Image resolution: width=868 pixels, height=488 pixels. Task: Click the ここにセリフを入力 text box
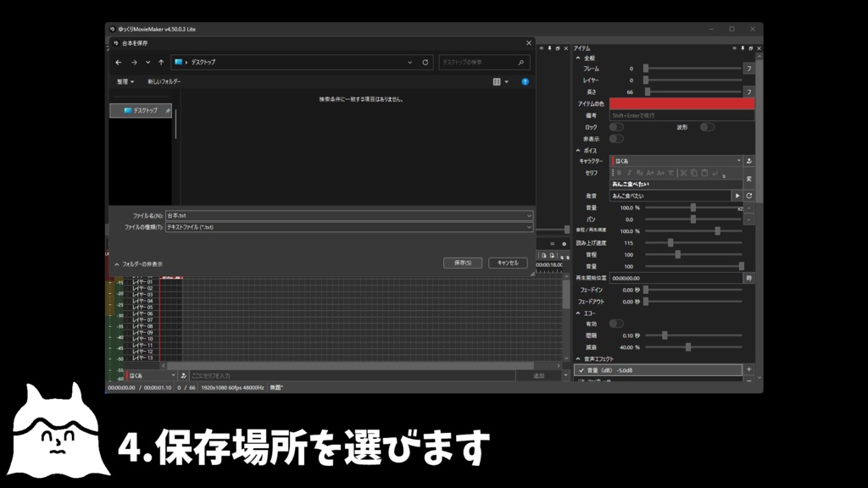click(x=353, y=375)
